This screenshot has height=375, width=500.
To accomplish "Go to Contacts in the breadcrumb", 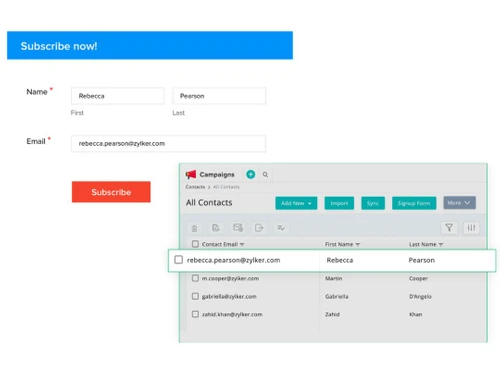I will 195,187.
